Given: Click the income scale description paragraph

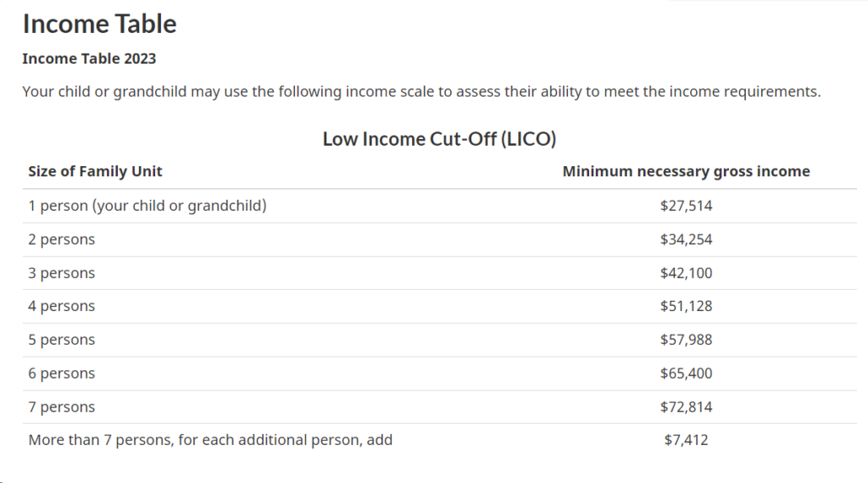Looking at the screenshot, I should [421, 92].
